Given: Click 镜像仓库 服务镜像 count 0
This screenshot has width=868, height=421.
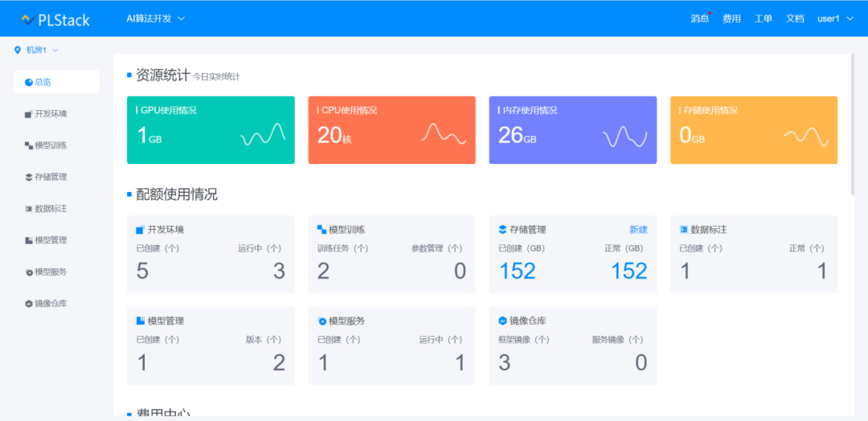Looking at the screenshot, I should (641, 363).
